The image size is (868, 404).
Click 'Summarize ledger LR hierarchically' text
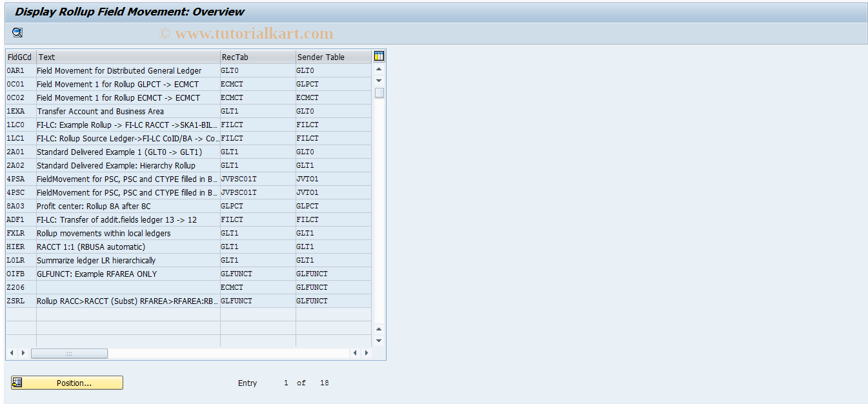coord(96,260)
